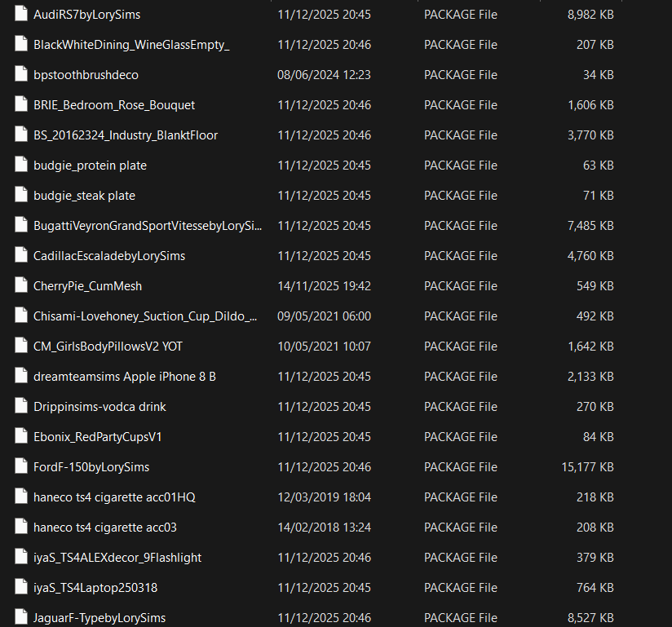Click the 14/02/2018 13:24 date cell
This screenshot has width=672, height=627.
(x=324, y=528)
